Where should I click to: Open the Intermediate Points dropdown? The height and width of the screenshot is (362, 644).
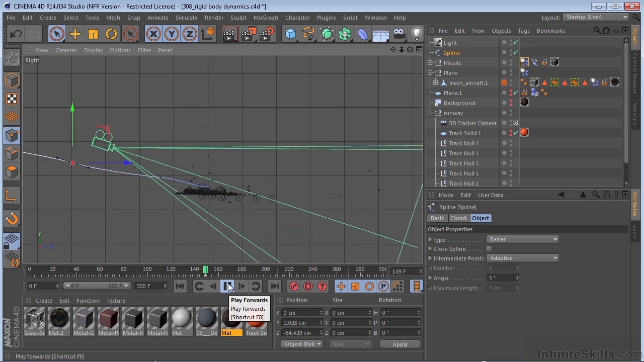pyautogui.click(x=523, y=258)
